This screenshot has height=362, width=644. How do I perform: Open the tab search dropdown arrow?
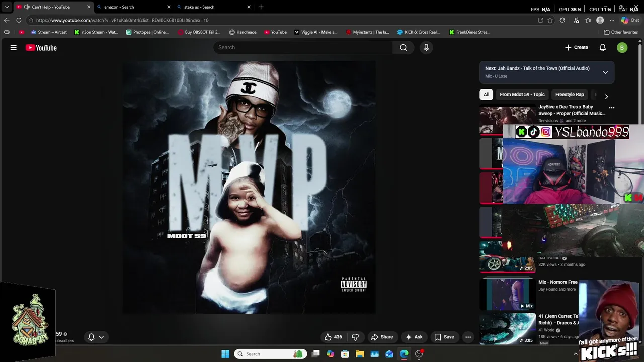(6, 7)
